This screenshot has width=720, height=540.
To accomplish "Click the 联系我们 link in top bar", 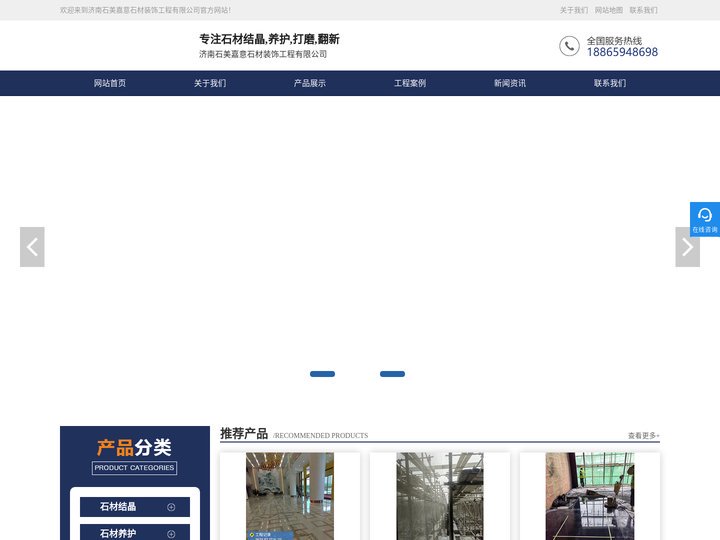I will (644, 10).
